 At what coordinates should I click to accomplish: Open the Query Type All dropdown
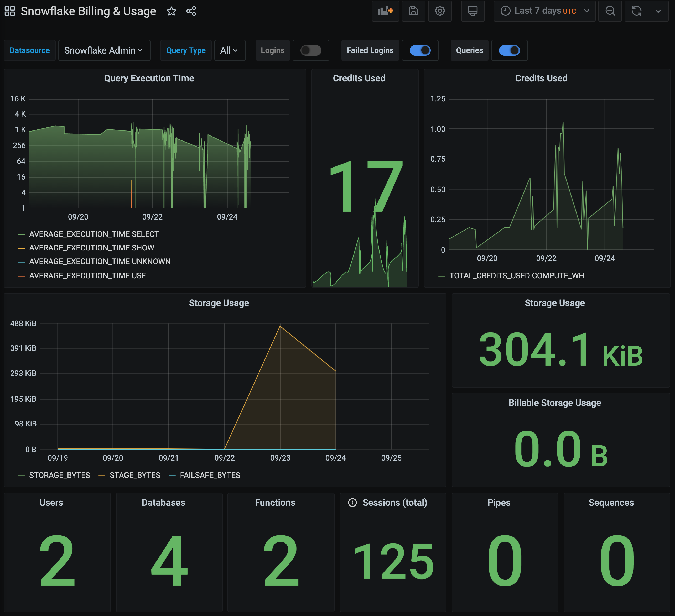click(x=230, y=51)
